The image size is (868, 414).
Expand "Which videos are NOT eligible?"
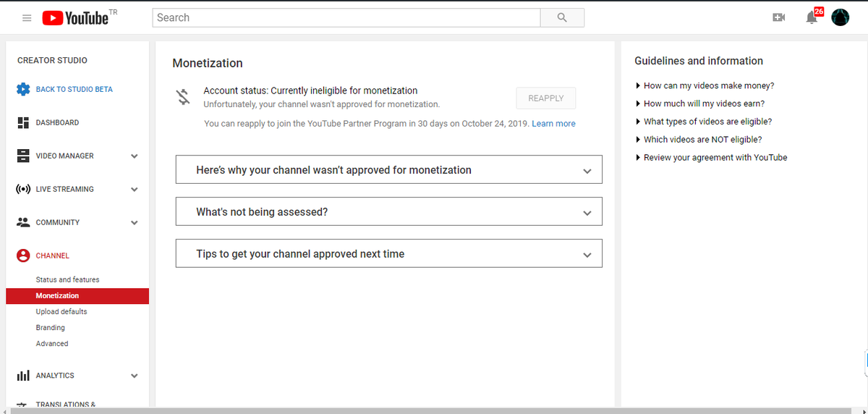(698, 140)
